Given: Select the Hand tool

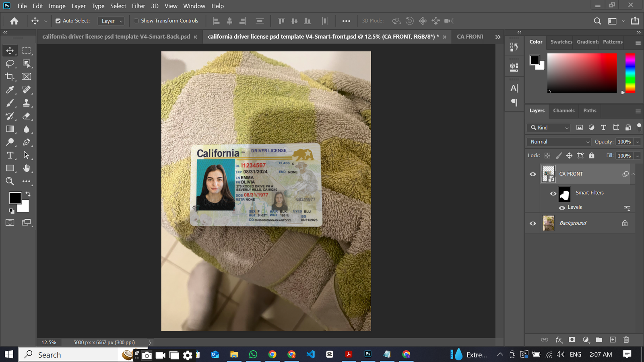Looking at the screenshot, I should [x=27, y=168].
